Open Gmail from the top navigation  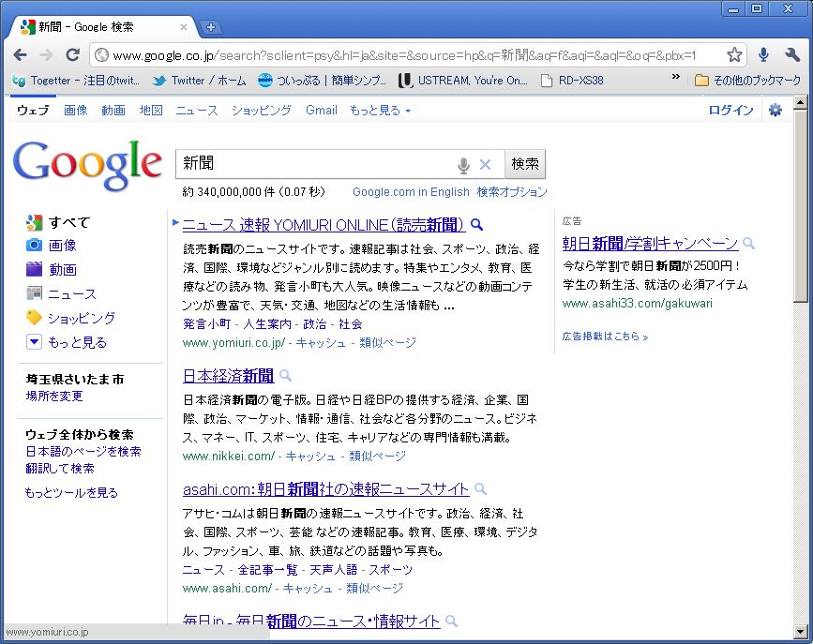click(322, 110)
